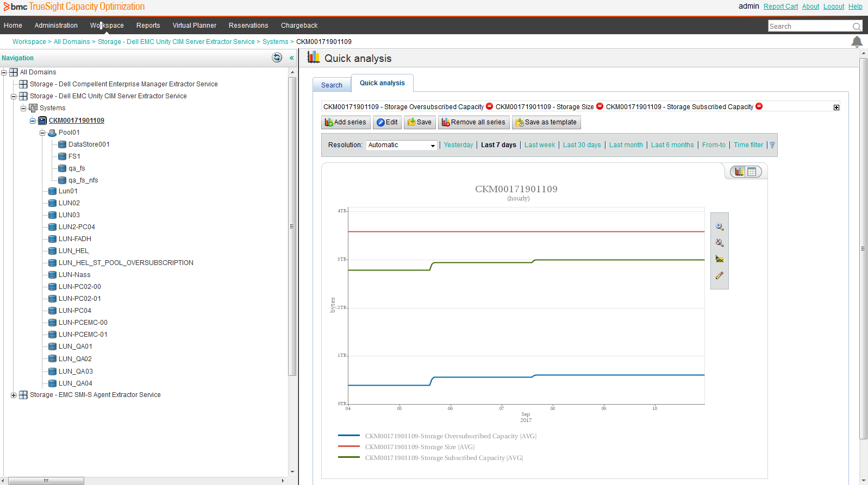Click the Add series button

click(346, 122)
